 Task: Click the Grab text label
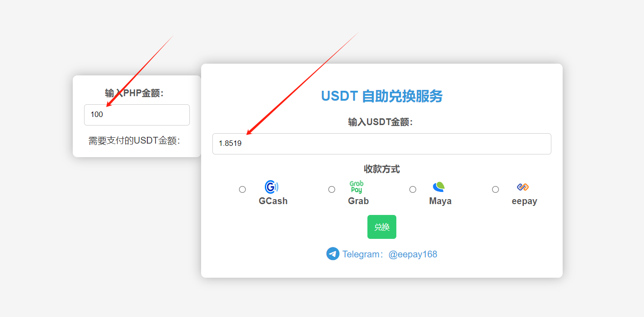click(358, 201)
